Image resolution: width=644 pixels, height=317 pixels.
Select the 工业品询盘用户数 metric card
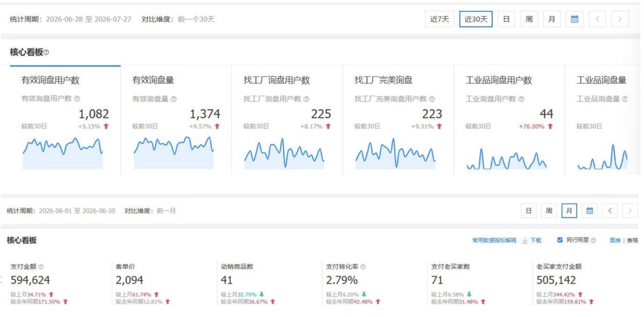coord(510,120)
